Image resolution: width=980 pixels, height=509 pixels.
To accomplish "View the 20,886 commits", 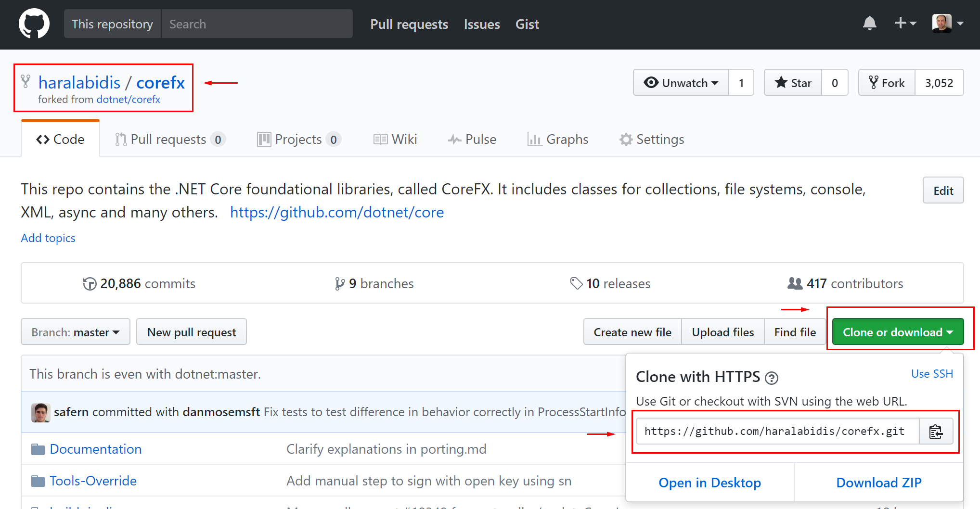I will 139,284.
